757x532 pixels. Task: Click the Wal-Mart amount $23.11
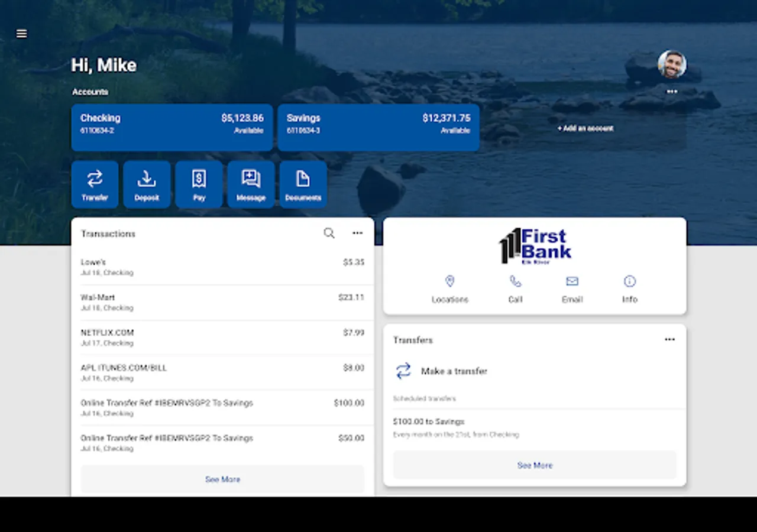point(351,297)
